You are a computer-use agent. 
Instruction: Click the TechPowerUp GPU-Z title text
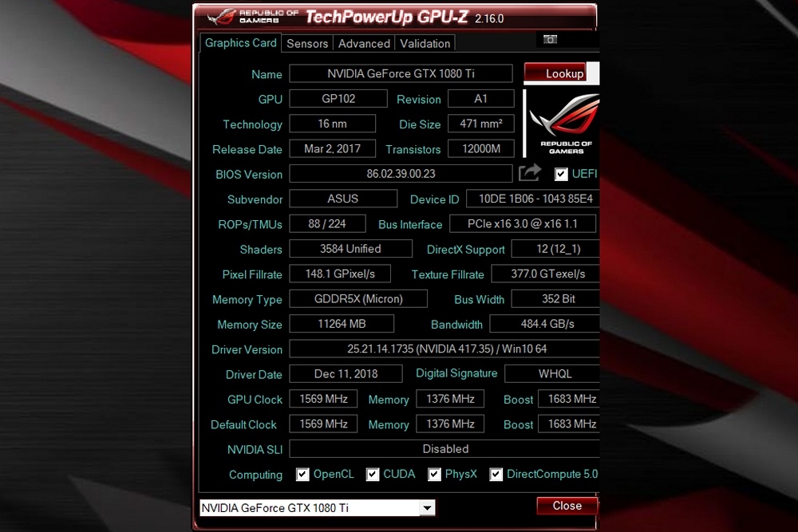[x=387, y=18]
